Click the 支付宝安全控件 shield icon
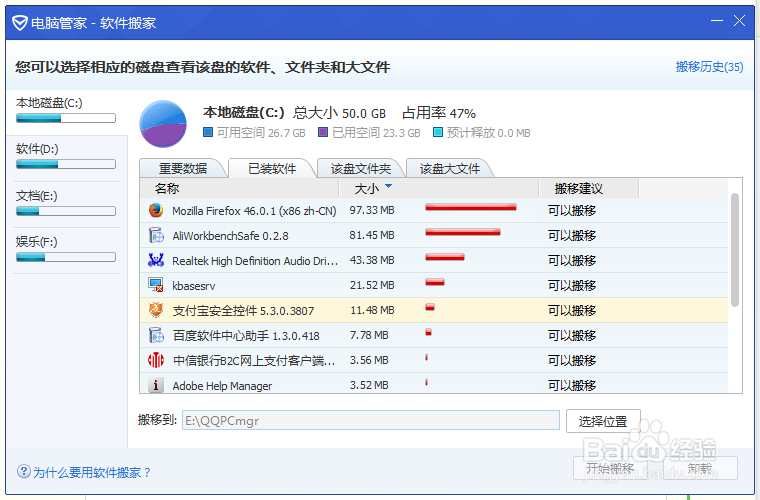 pos(156,310)
